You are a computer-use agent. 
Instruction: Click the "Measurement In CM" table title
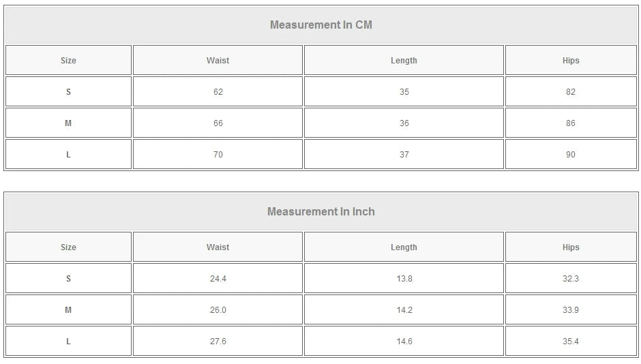(321, 25)
